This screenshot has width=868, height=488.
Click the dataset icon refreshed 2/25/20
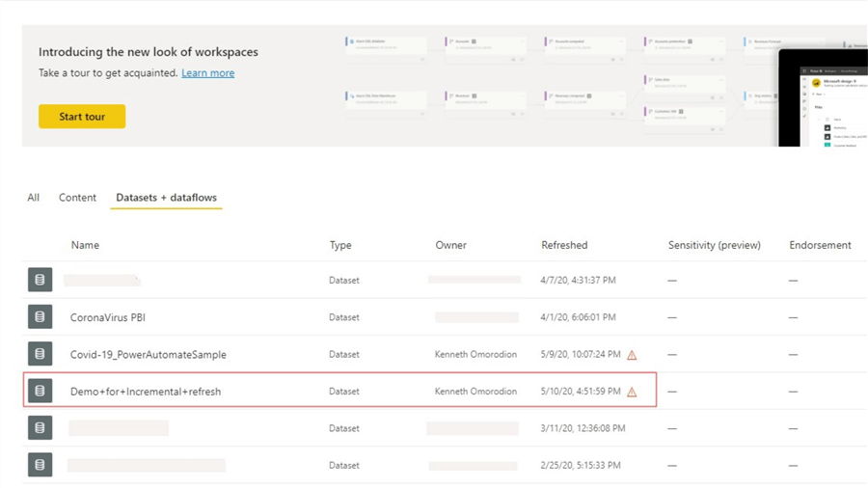point(40,465)
